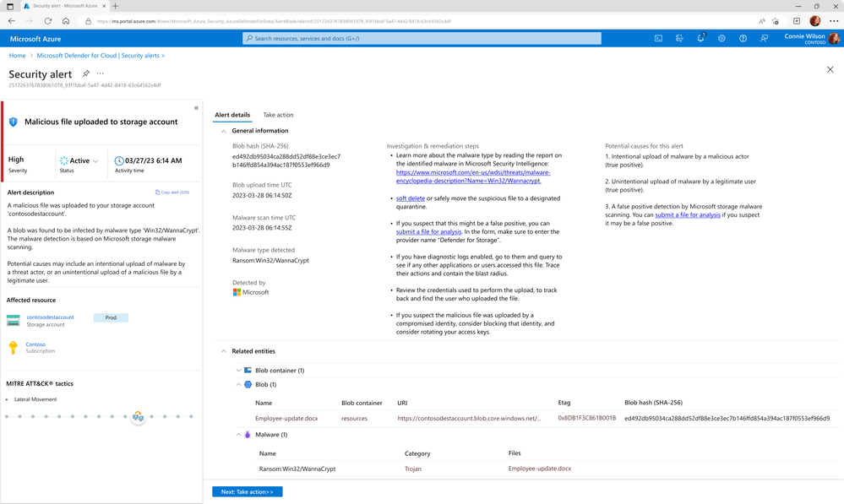Collapse the Related entities section

pos(223,351)
